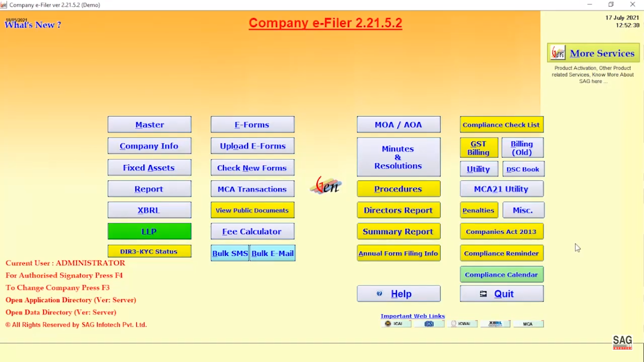
Task: Click the SAG Infotech logo at bottom right
Action: pos(623,342)
